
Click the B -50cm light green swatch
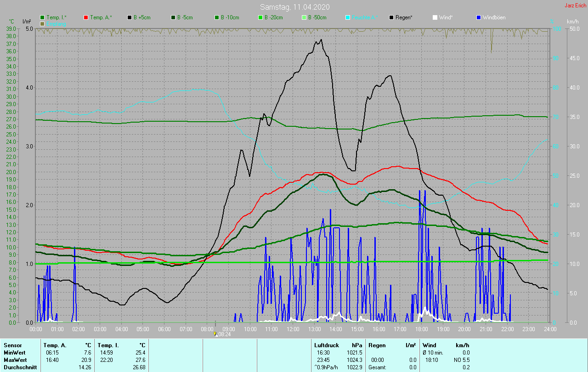pos(304,17)
